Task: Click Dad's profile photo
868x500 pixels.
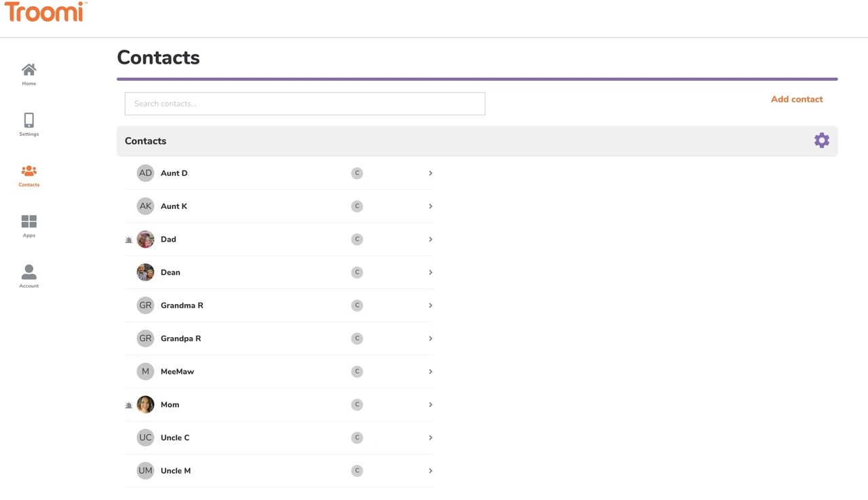Action: [145, 239]
